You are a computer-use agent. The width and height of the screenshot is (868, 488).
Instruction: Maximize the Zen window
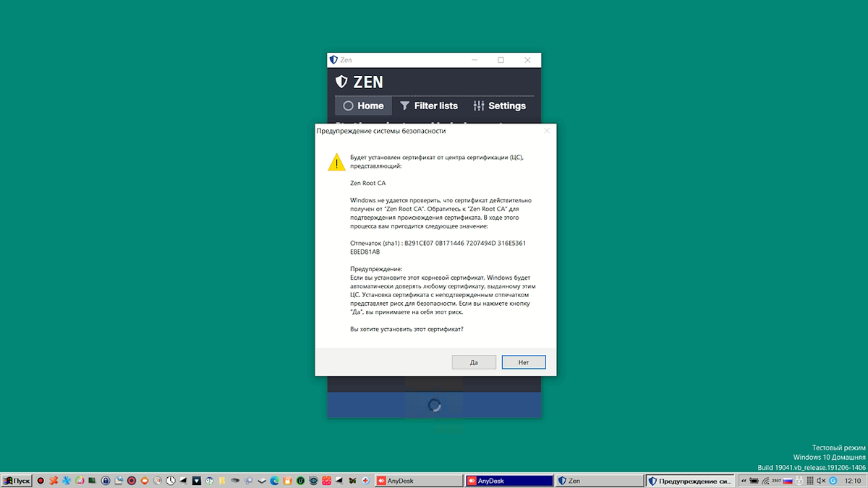501,60
